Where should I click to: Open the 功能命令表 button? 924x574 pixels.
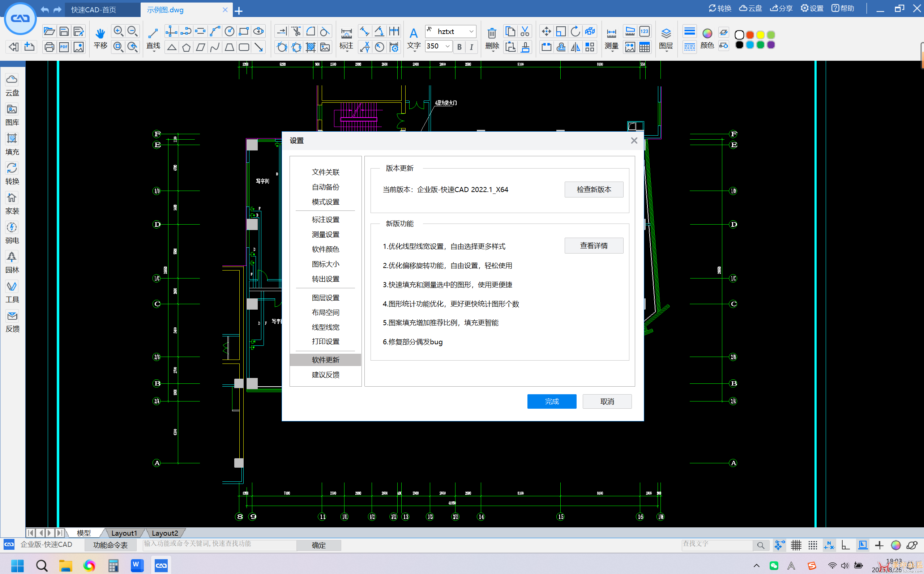pyautogui.click(x=110, y=545)
